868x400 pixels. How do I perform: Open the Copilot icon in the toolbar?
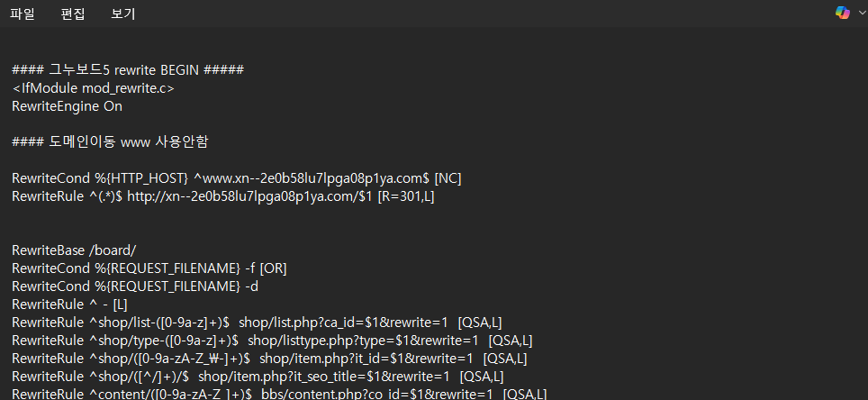coord(843,14)
